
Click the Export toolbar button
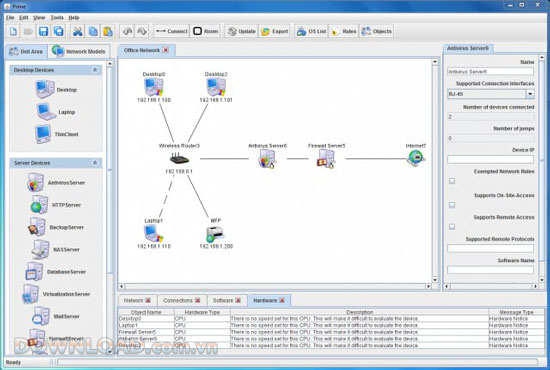(275, 31)
